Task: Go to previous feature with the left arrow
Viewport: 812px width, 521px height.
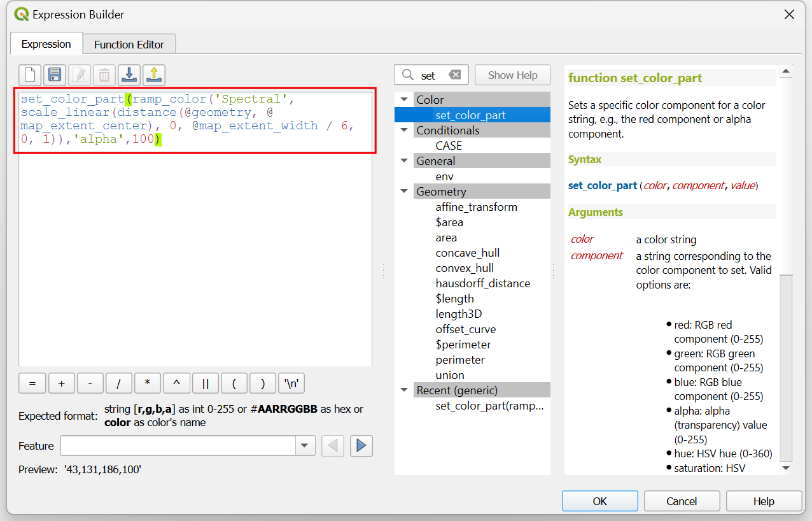Action: [x=333, y=446]
